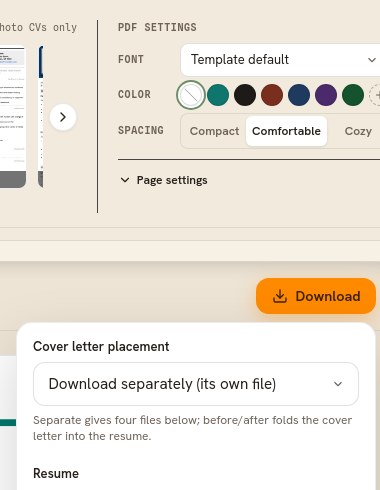Pick the black color swatch
380x490 pixels.
[245, 95]
